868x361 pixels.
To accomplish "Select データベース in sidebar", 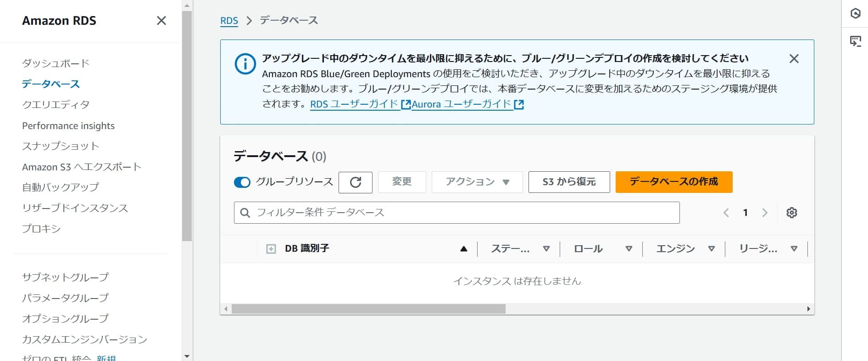I will click(x=51, y=84).
